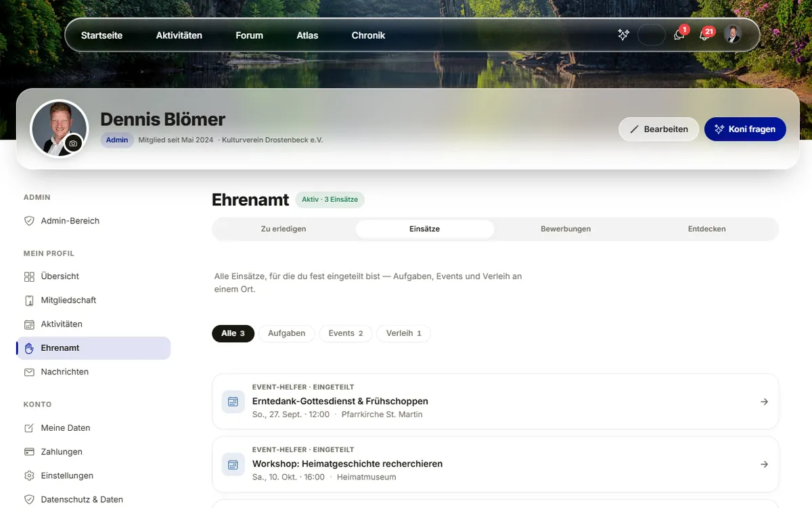Click the Datenschutz & Daten shield icon

click(29, 499)
